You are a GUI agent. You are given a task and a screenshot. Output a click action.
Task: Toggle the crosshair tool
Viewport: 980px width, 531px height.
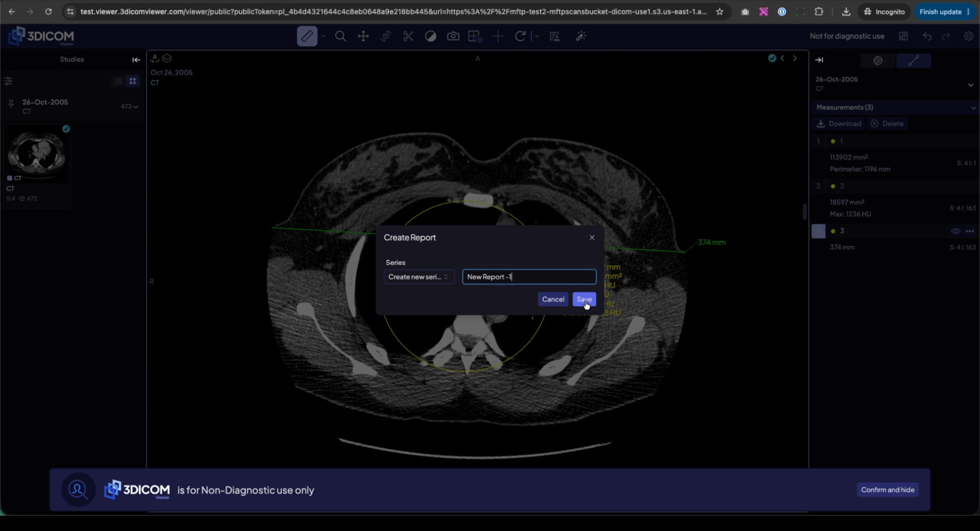498,36
